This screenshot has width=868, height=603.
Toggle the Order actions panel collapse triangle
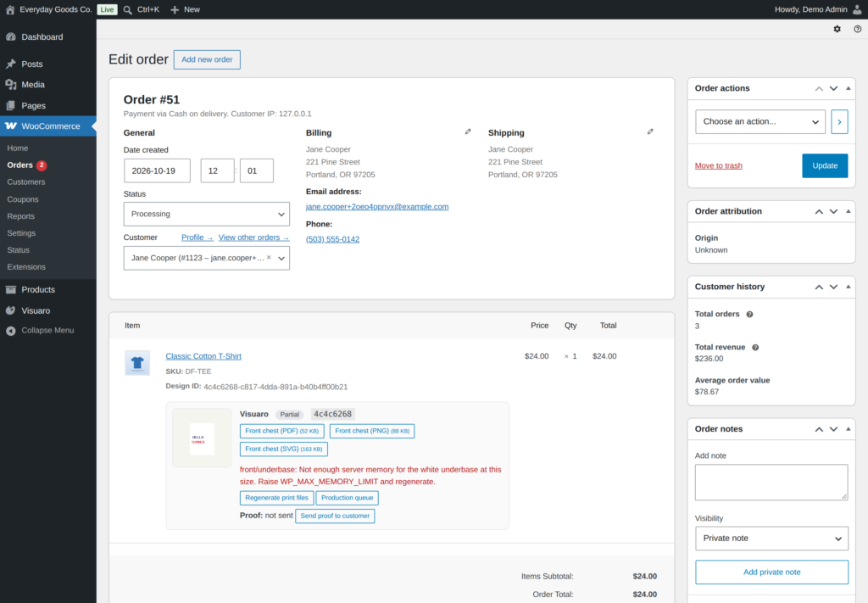[848, 88]
